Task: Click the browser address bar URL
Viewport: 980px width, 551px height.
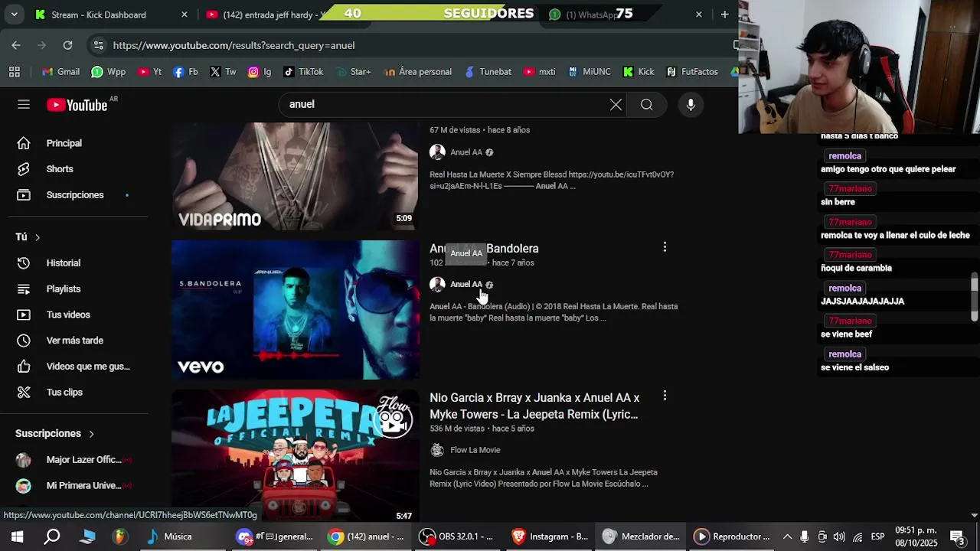Action: [x=234, y=45]
